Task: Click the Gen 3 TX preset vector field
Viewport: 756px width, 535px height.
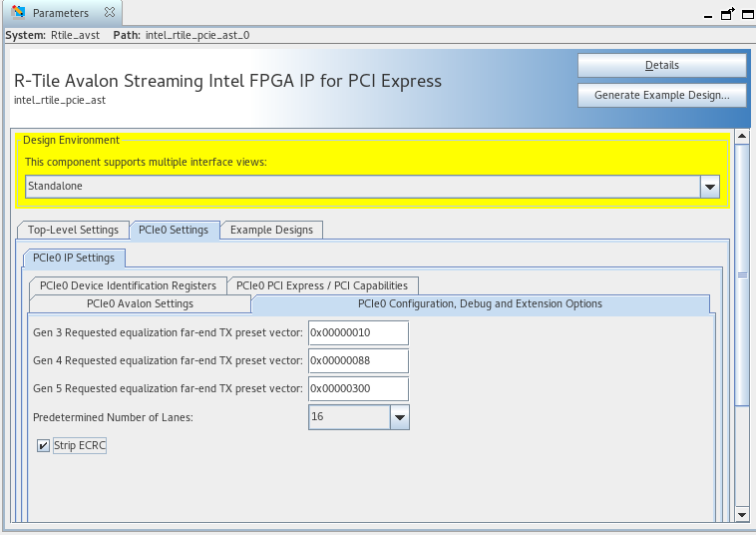Action: pyautogui.click(x=359, y=331)
